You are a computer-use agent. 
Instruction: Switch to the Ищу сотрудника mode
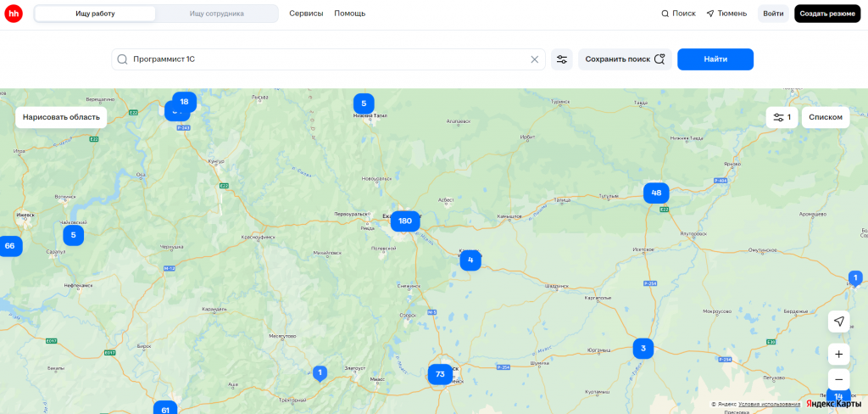coord(216,14)
